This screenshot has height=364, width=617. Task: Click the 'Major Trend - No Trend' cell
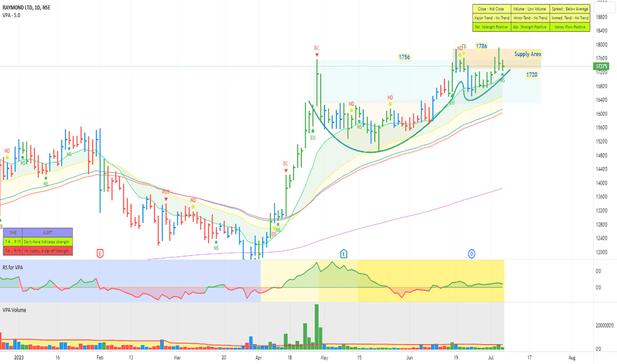click(x=491, y=18)
